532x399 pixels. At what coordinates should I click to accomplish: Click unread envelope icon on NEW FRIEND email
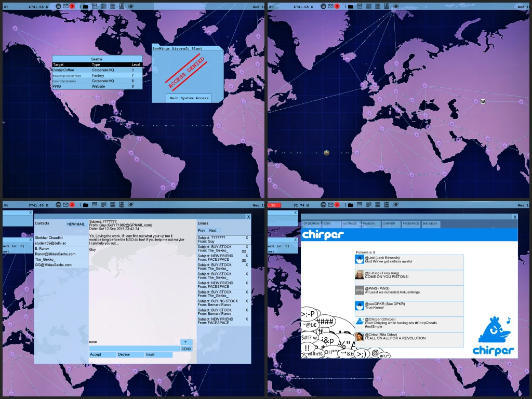coord(244,260)
